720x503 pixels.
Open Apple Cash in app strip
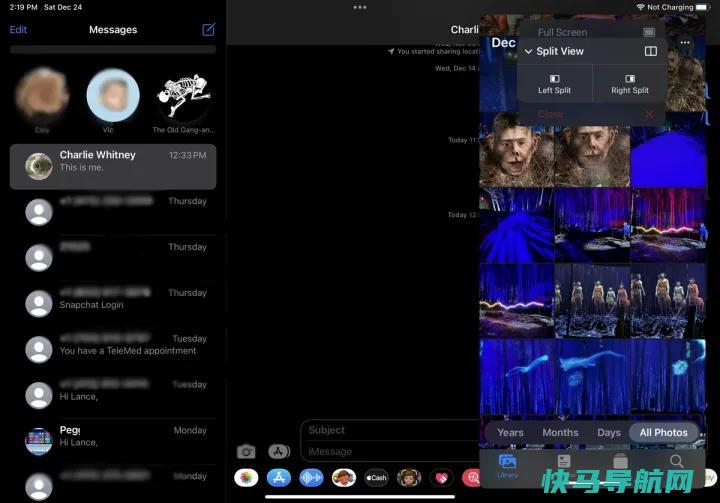click(x=376, y=478)
